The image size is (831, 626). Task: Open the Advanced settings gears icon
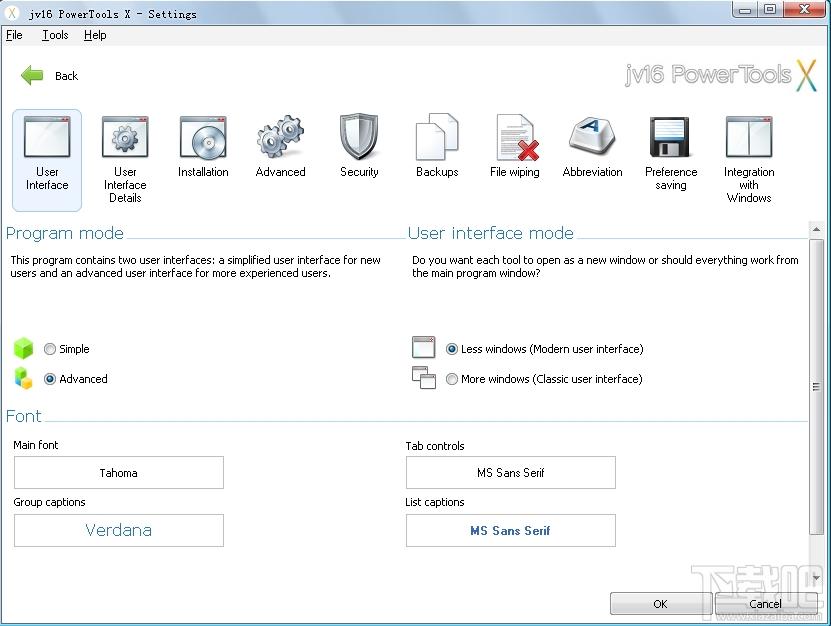(280, 137)
